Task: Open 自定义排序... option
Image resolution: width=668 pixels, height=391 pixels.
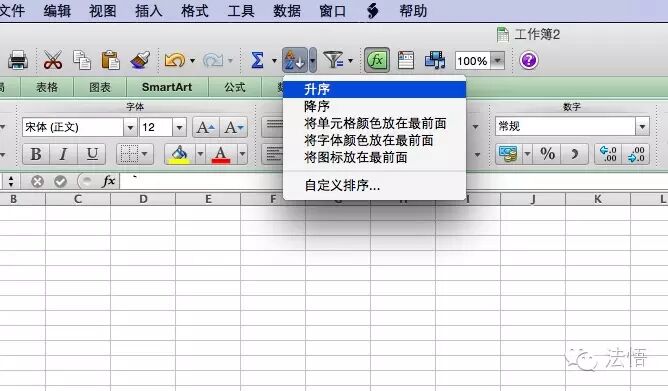Action: (x=374, y=185)
